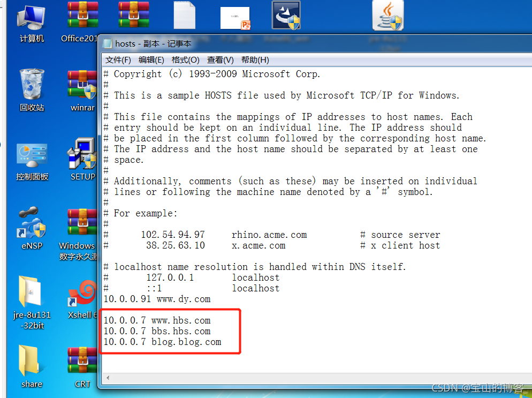Click the 'This is a sample HOSTS file' line
The width and height of the screenshot is (532, 398).
pyautogui.click(x=282, y=95)
